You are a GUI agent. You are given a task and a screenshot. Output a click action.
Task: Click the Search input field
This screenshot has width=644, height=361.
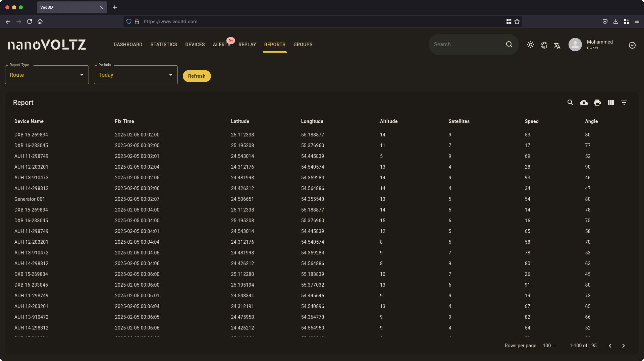coord(468,44)
